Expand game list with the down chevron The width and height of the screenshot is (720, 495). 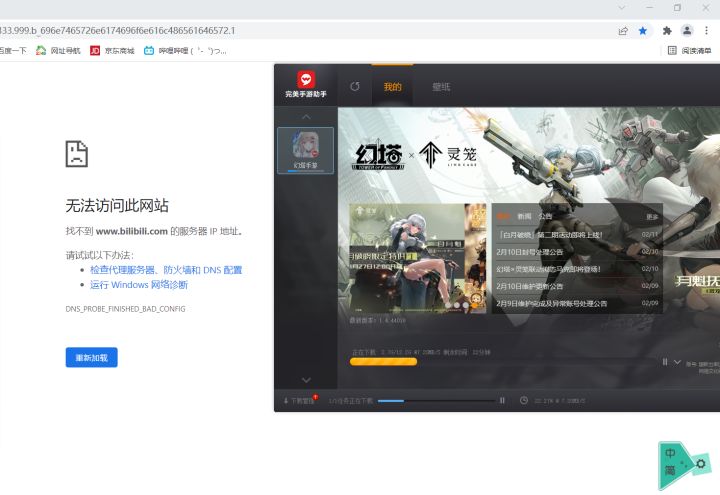pyautogui.click(x=306, y=380)
